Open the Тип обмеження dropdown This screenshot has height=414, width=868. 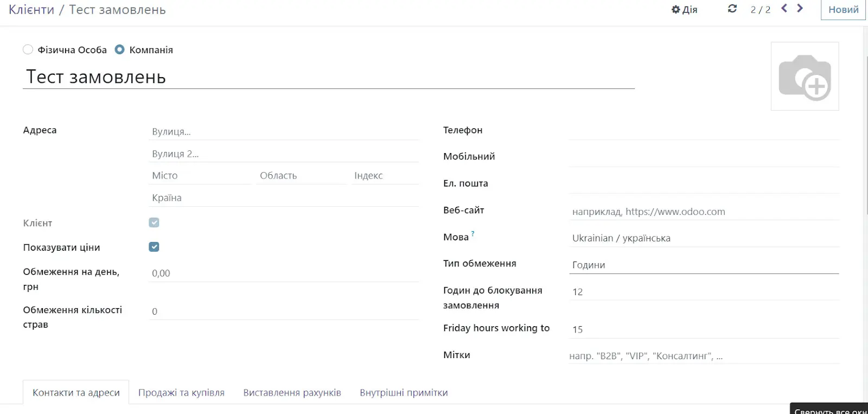(x=704, y=265)
